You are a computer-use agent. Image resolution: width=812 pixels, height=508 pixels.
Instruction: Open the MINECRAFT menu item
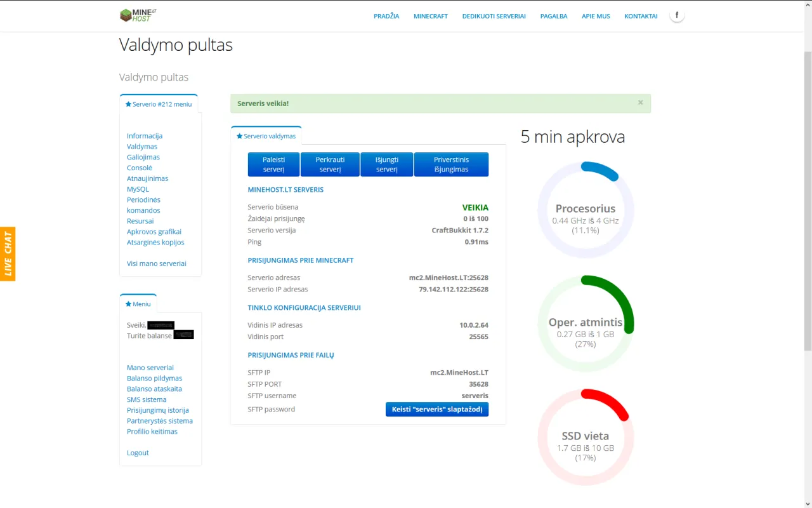(x=430, y=16)
